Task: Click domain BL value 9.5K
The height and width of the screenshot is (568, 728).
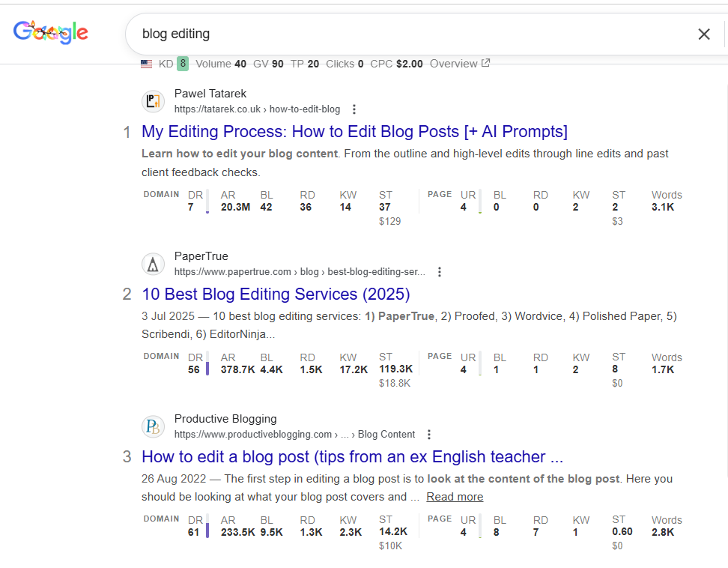Action: (x=271, y=532)
